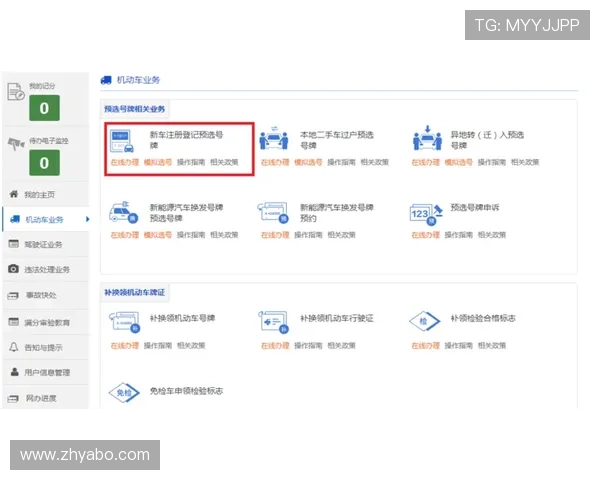Click the 待办电子监控 camera icon
The height and width of the screenshot is (480, 600).
pyautogui.click(x=16, y=144)
